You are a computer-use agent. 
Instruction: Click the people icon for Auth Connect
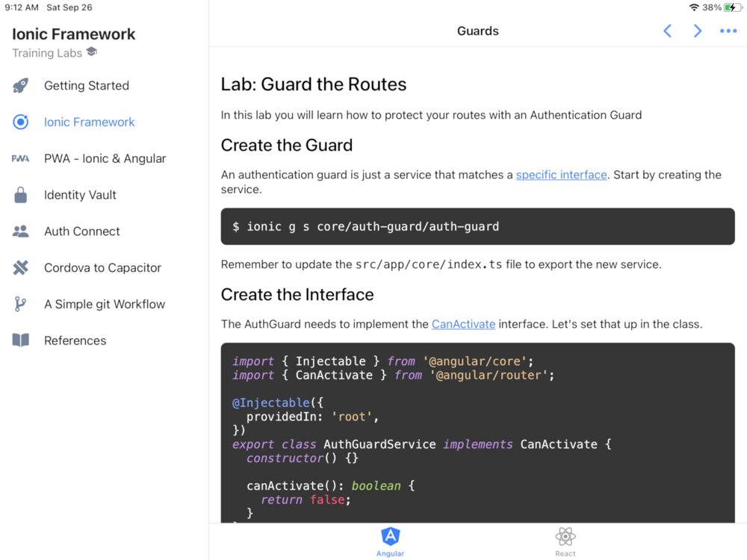pyautogui.click(x=20, y=231)
